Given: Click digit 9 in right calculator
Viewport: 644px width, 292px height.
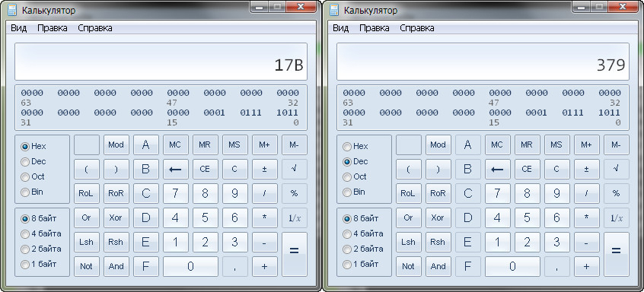Looking at the screenshot, I should coord(556,194).
